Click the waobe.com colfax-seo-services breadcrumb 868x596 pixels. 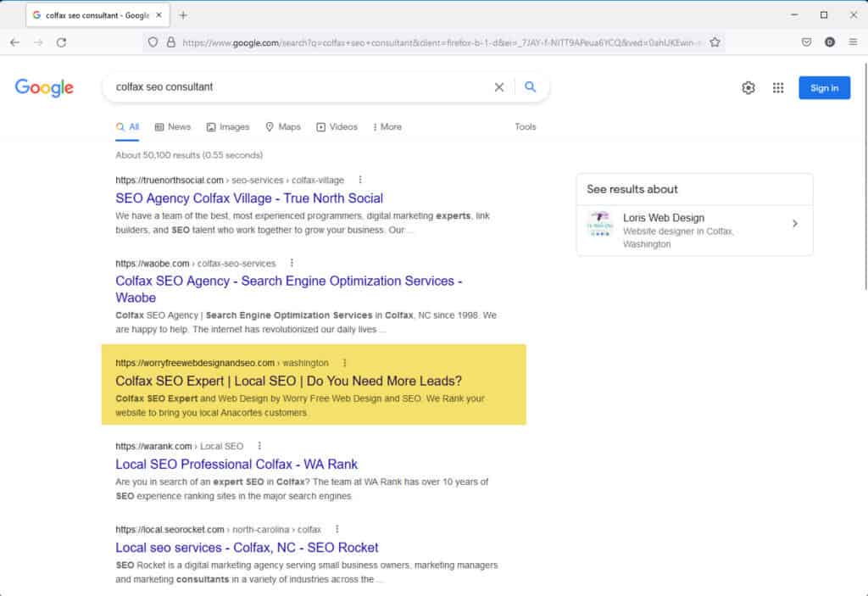click(x=196, y=264)
